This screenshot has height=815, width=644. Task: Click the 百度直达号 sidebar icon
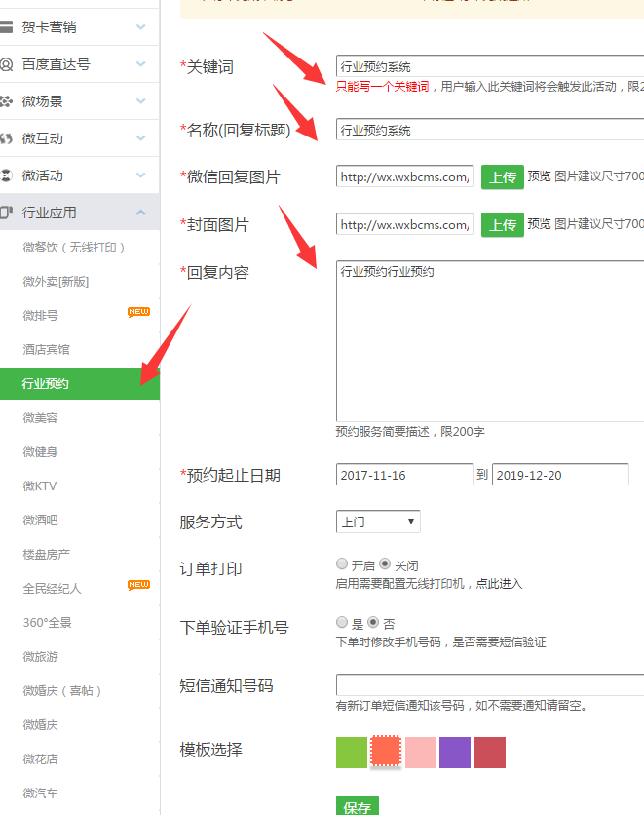point(6,64)
